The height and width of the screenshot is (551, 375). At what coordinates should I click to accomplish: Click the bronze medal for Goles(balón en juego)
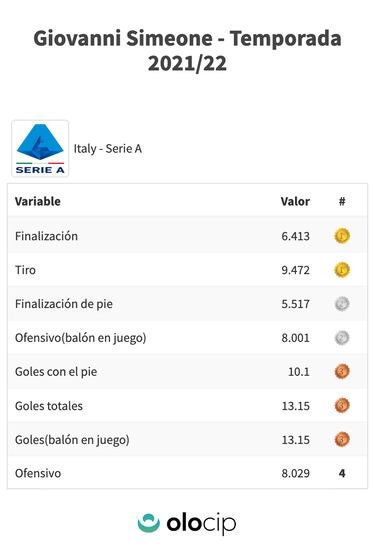pos(342,440)
